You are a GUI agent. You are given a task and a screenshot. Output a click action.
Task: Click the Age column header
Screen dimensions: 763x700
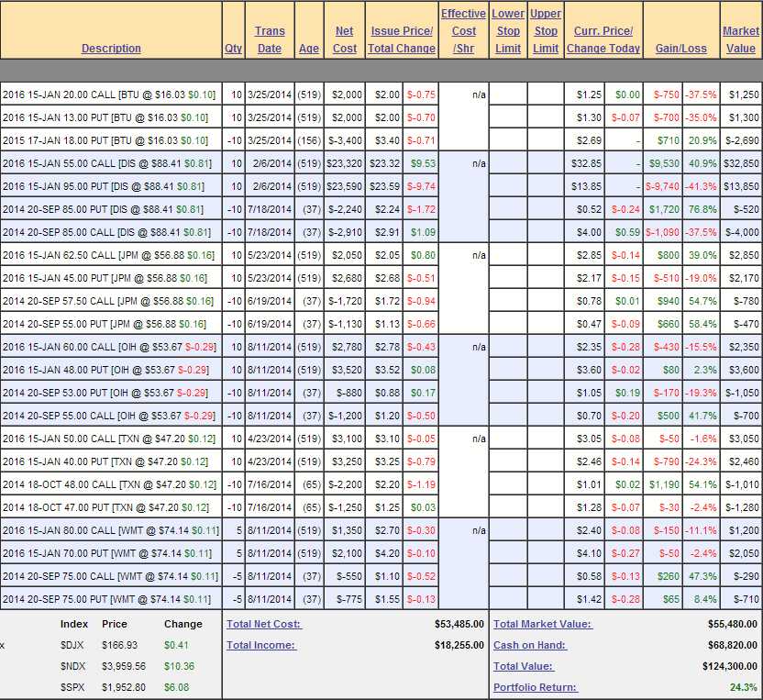[x=308, y=48]
